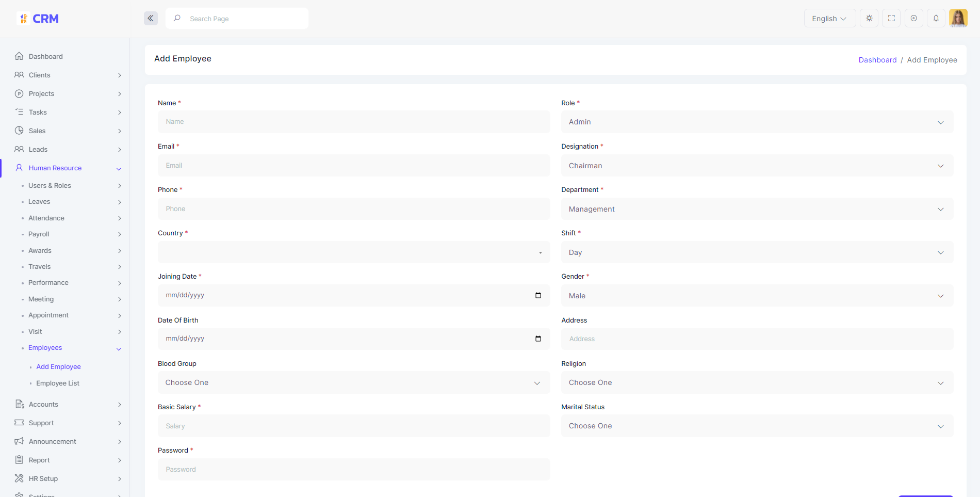Viewport: 980px width, 497px height.
Task: Click the CRM logo
Action: point(39,19)
